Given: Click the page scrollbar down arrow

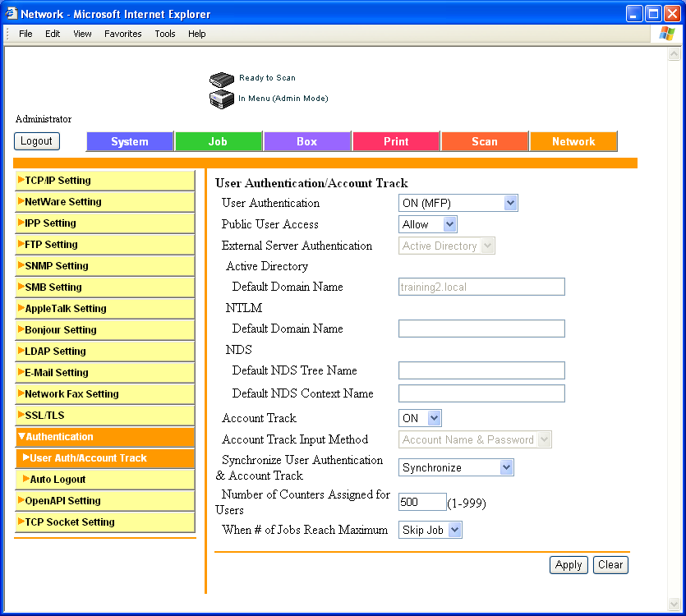Looking at the screenshot, I should coord(674,605).
